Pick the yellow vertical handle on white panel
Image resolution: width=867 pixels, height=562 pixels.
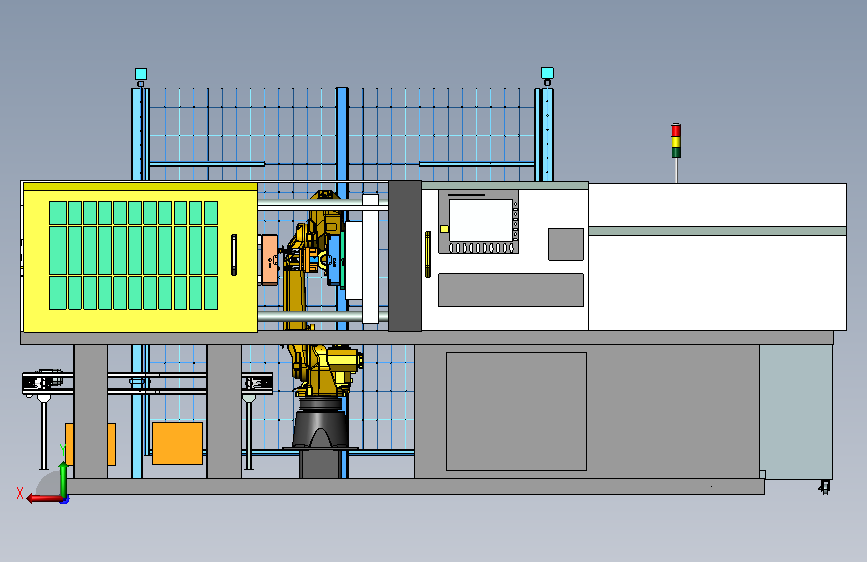[427, 254]
